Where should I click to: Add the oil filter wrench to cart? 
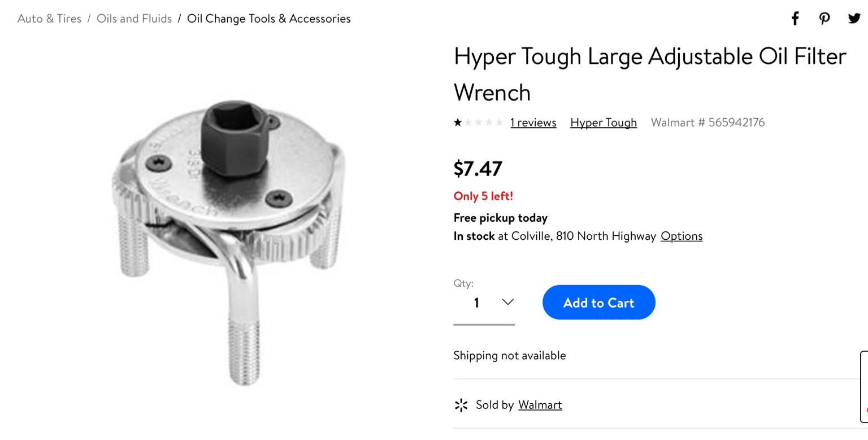598,302
